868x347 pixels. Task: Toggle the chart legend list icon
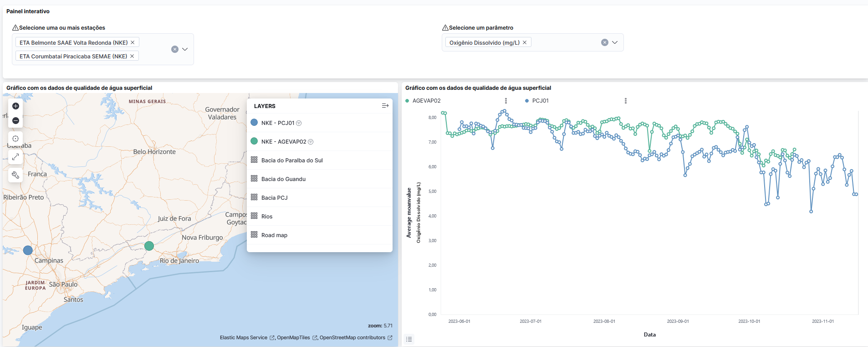(409, 339)
